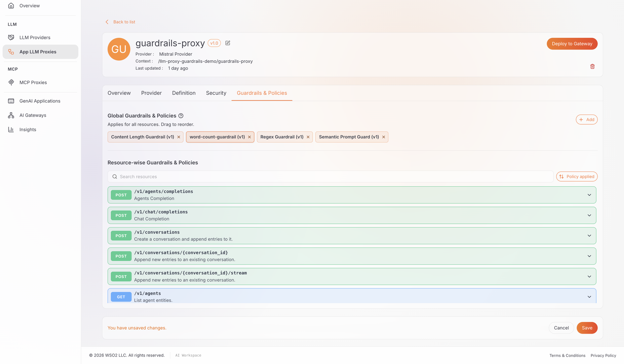Click the back arrow icon
The image size is (624, 364).
point(107,22)
